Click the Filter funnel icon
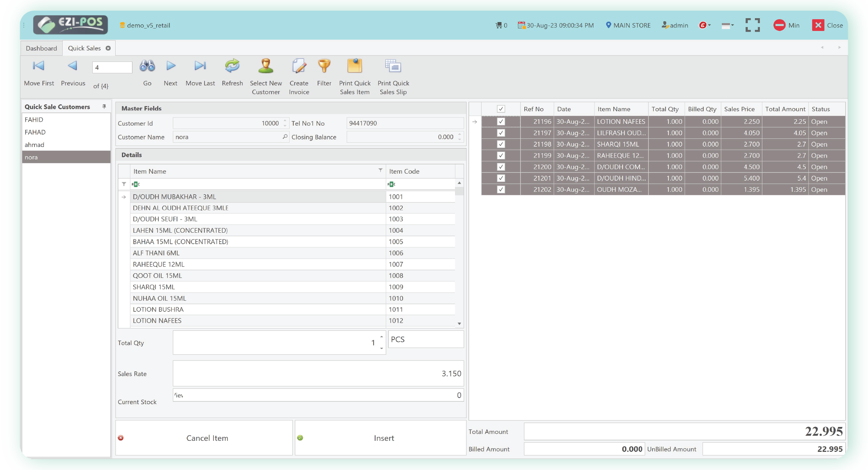The image size is (868, 470). click(324, 66)
